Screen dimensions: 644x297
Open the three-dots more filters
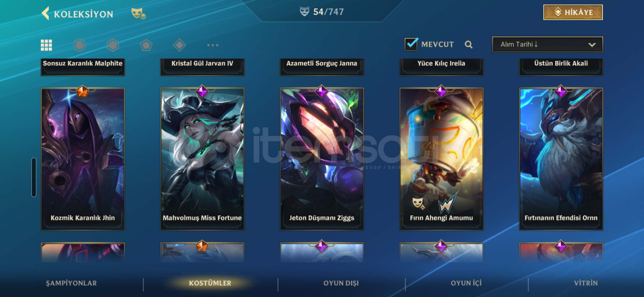(x=213, y=45)
